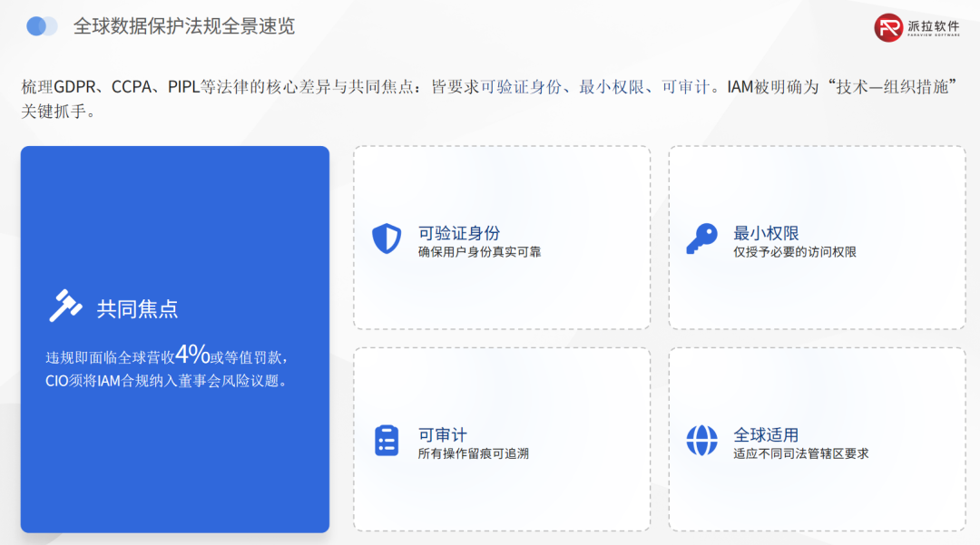Click the blue highlighted phrase 可验证身份、最小权限、可审计 in the intro

point(595,87)
